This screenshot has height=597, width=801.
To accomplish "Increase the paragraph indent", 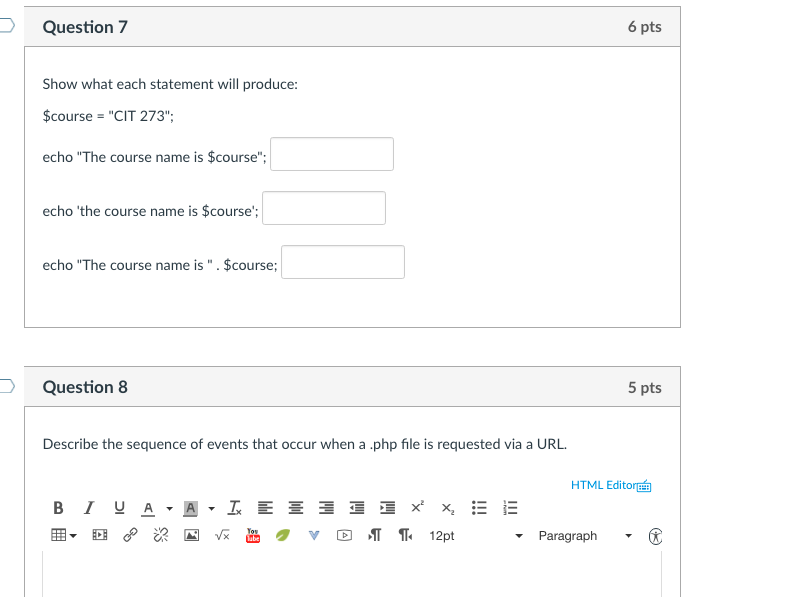I will point(388,508).
